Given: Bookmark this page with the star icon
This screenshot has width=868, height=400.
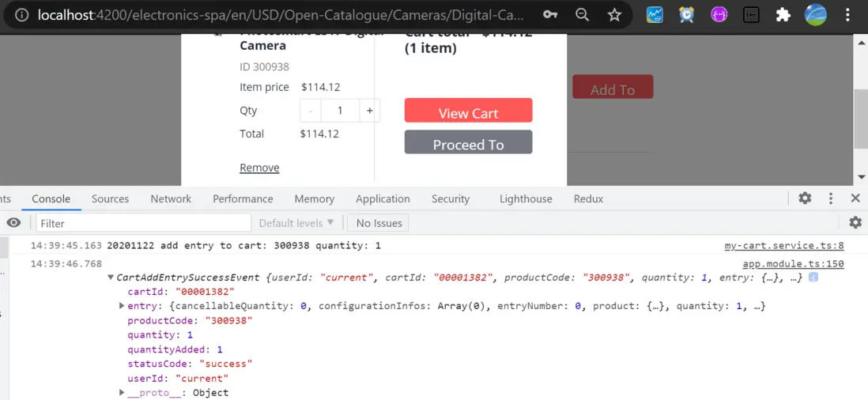Looking at the screenshot, I should point(614,15).
